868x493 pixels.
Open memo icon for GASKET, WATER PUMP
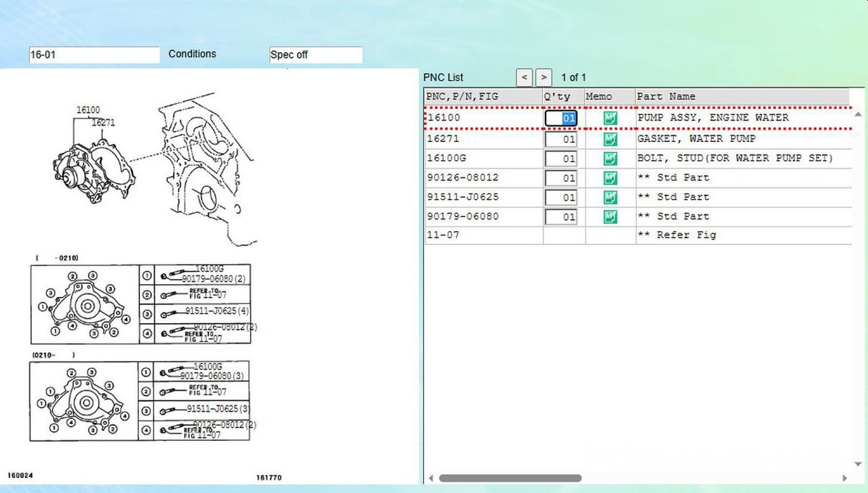[x=610, y=139]
